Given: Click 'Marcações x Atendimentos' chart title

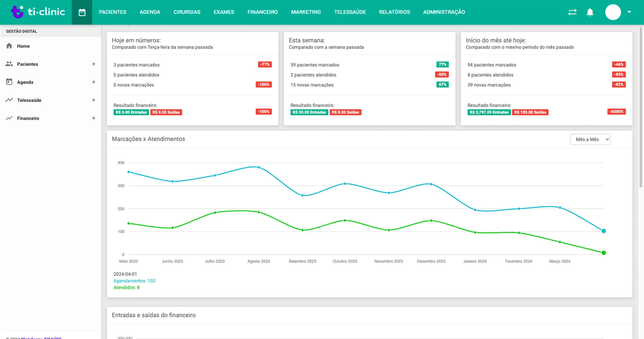Looking at the screenshot, I should point(148,139).
